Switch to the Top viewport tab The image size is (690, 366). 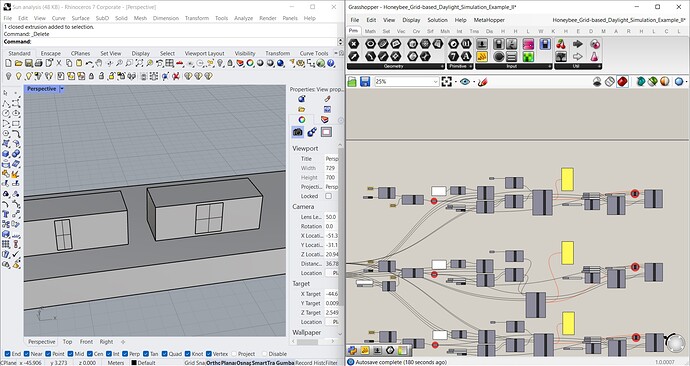(67, 341)
